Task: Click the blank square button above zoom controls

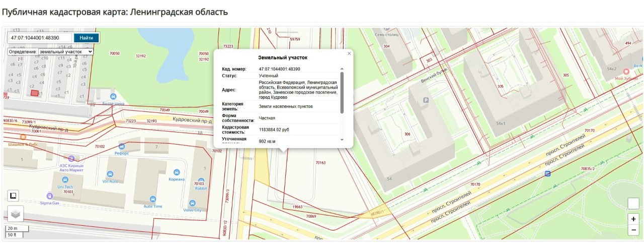Action: 633,203
